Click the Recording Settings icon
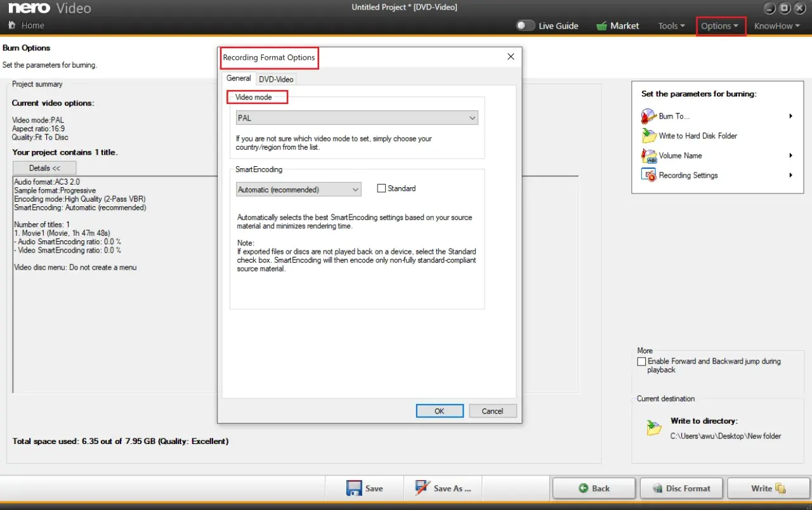Viewport: 812px width, 510px height. [x=648, y=175]
